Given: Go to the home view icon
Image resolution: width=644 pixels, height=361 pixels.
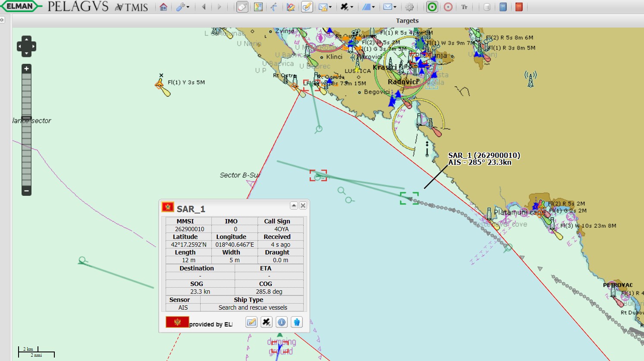Looking at the screenshot, I should (163, 7).
